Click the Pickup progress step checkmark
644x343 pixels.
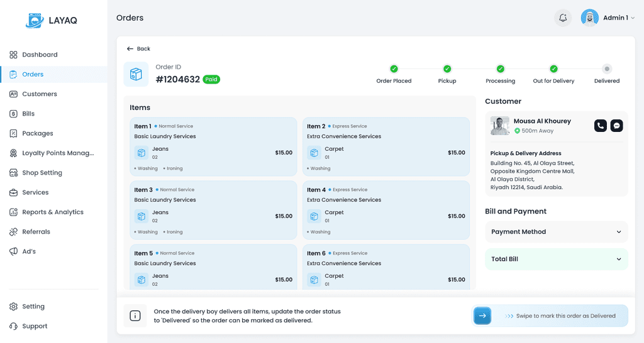point(447,69)
